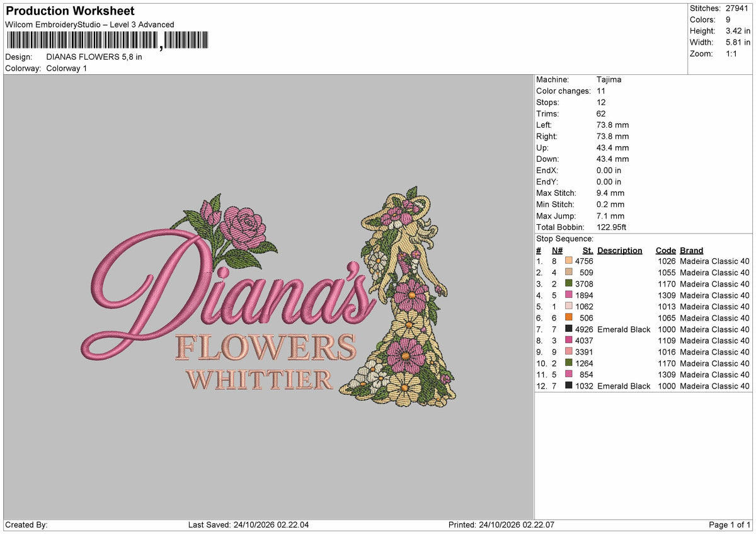The image size is (756, 534).
Task: Select the design name 'DIANAS FLOWERS 5,8 in'
Action: coord(94,57)
